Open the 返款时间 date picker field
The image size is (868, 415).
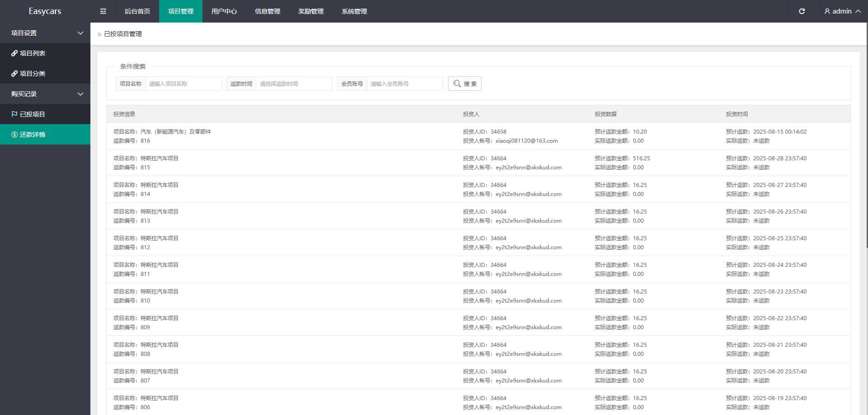pos(294,84)
